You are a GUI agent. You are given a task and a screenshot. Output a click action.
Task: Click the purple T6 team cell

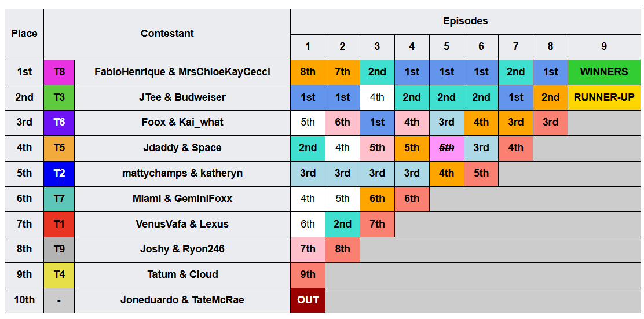(x=59, y=122)
